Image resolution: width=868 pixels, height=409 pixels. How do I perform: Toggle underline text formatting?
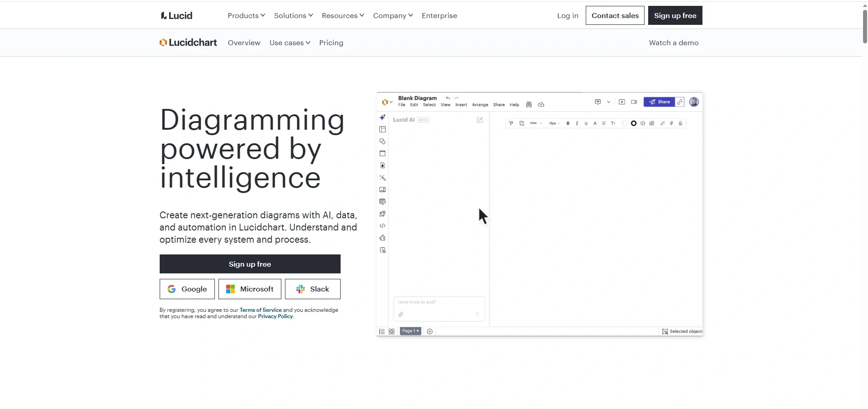(586, 123)
